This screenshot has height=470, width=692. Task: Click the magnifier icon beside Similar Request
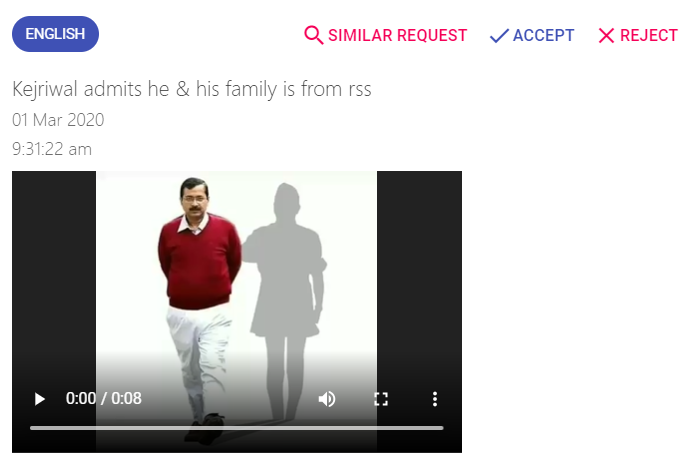pos(314,35)
